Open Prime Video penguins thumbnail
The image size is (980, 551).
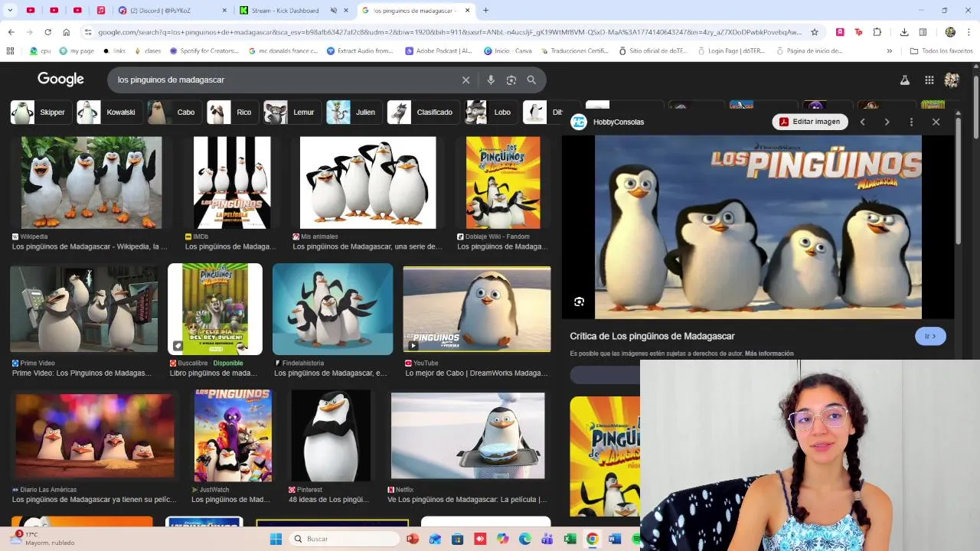(x=83, y=309)
